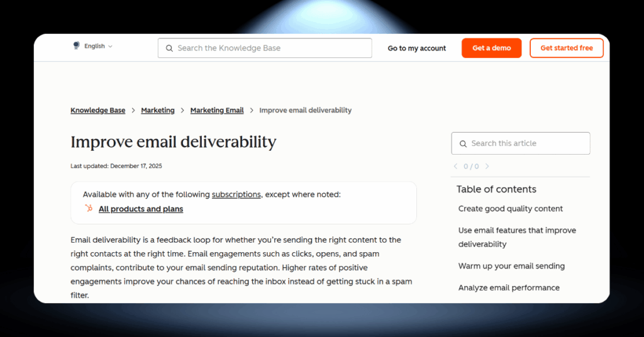The height and width of the screenshot is (337, 644).
Task: Open the Marketing Email breadcrumb link
Action: pos(217,110)
